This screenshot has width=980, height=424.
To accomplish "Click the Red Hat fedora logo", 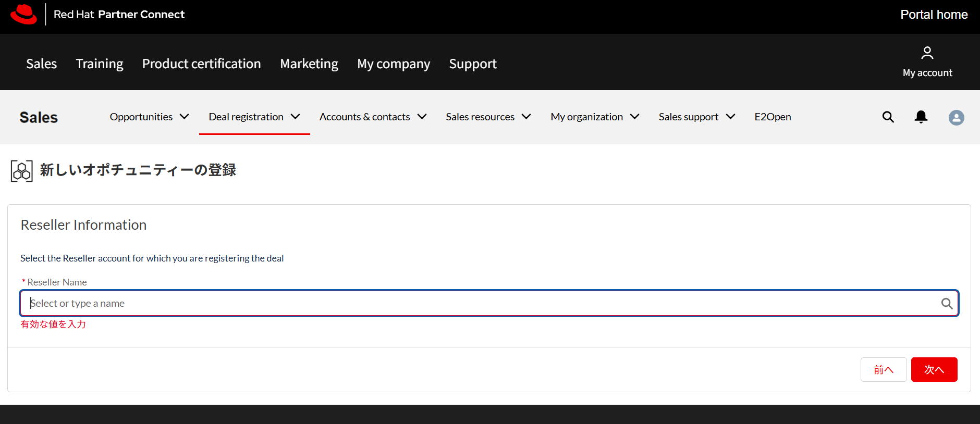I will [23, 15].
